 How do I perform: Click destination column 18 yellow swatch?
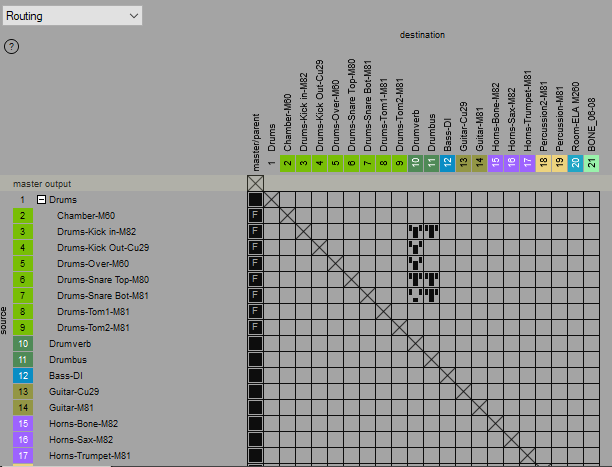click(543, 163)
